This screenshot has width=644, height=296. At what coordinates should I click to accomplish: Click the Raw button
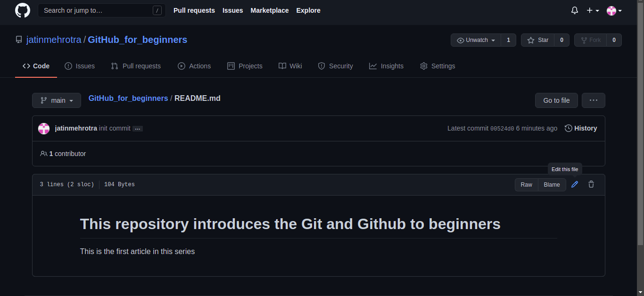tap(527, 185)
